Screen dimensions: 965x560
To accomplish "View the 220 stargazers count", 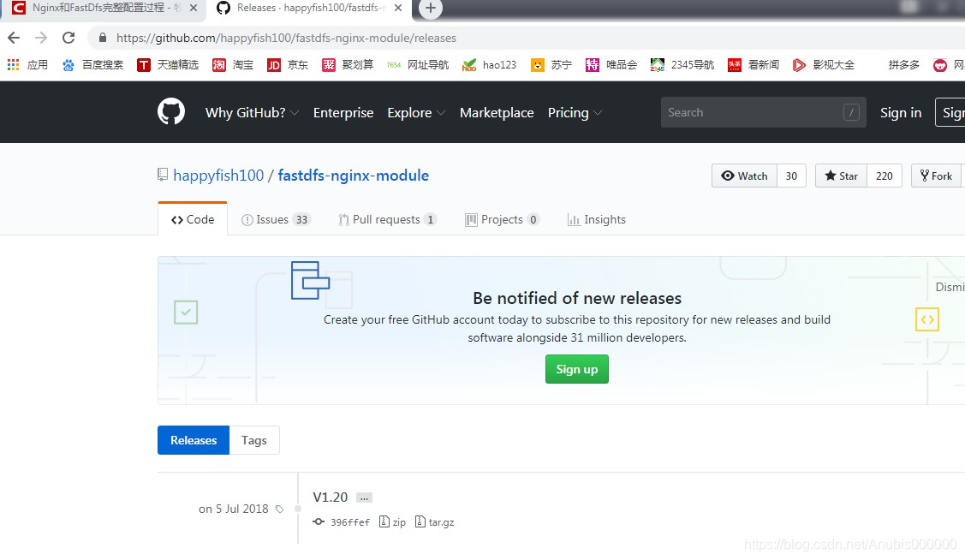I will point(885,176).
